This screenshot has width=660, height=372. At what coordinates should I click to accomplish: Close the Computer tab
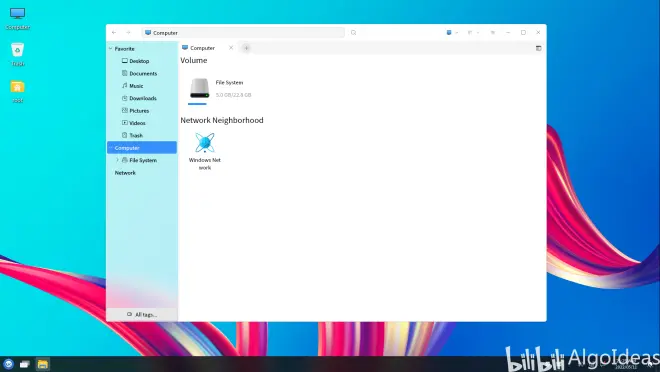(x=231, y=48)
